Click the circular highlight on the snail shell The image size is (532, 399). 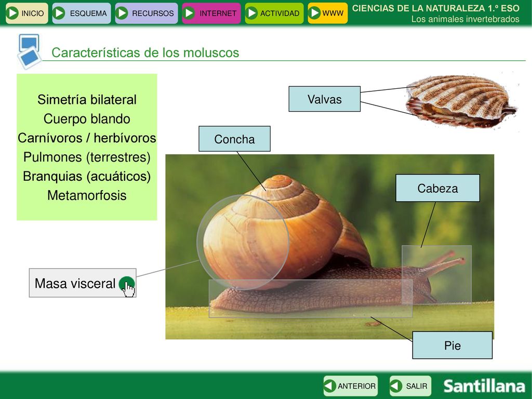(x=243, y=242)
